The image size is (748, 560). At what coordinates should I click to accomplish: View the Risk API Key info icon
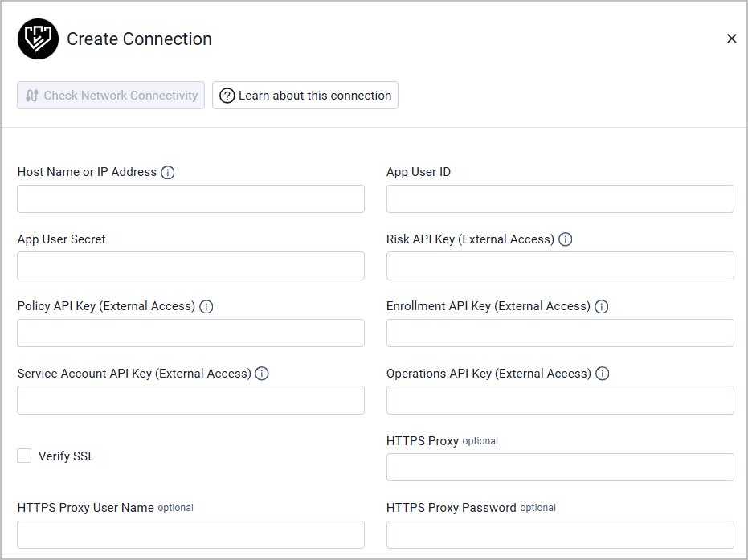pos(565,239)
